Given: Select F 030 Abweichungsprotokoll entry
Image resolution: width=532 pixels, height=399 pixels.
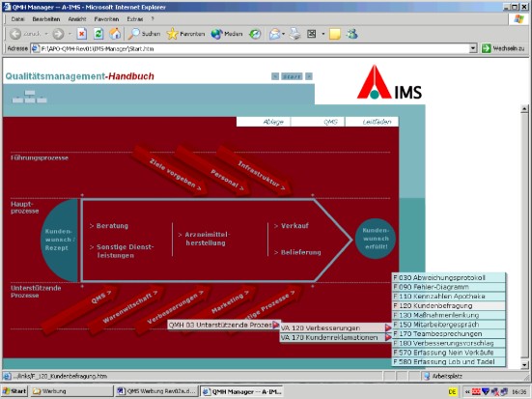Looking at the screenshot, I should [x=449, y=277].
